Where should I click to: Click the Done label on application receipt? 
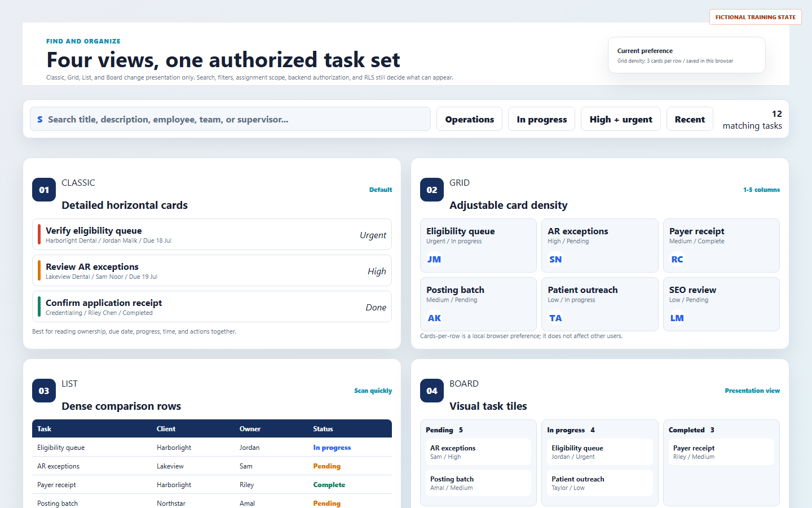click(x=376, y=308)
